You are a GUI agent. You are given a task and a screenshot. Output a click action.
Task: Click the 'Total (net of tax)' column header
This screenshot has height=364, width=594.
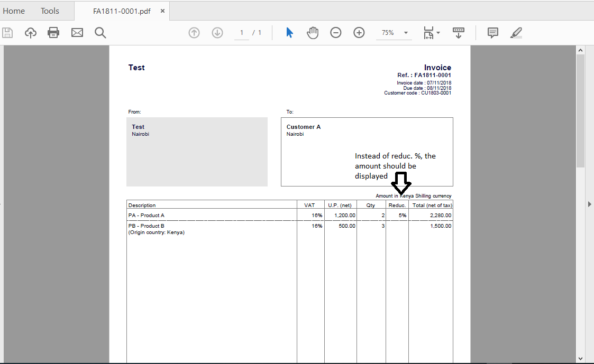(x=432, y=206)
